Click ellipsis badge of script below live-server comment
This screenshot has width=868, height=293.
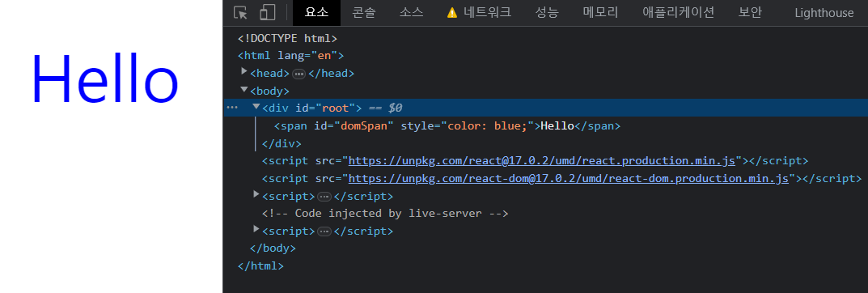[324, 231]
